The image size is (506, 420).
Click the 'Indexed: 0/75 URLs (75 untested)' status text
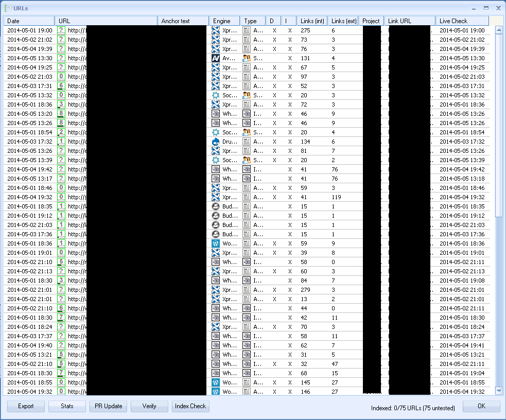pyautogui.click(x=413, y=408)
